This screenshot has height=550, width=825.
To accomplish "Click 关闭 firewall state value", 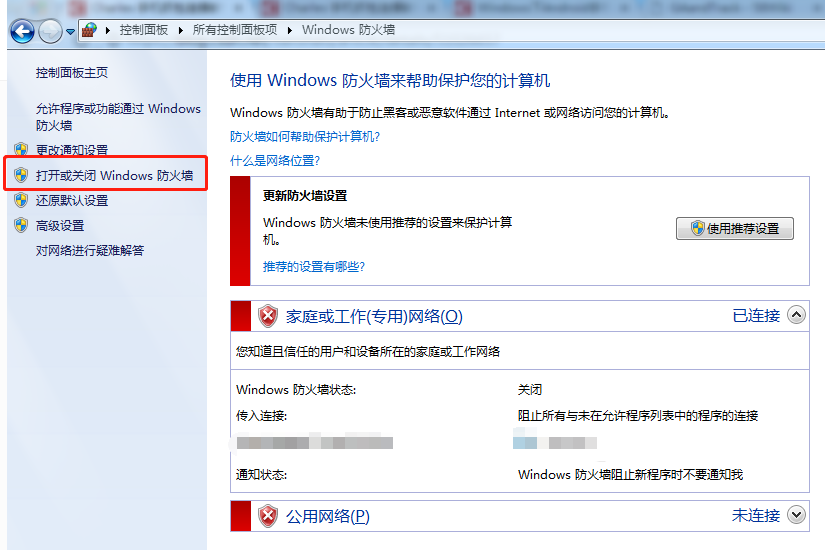I will [x=529, y=390].
